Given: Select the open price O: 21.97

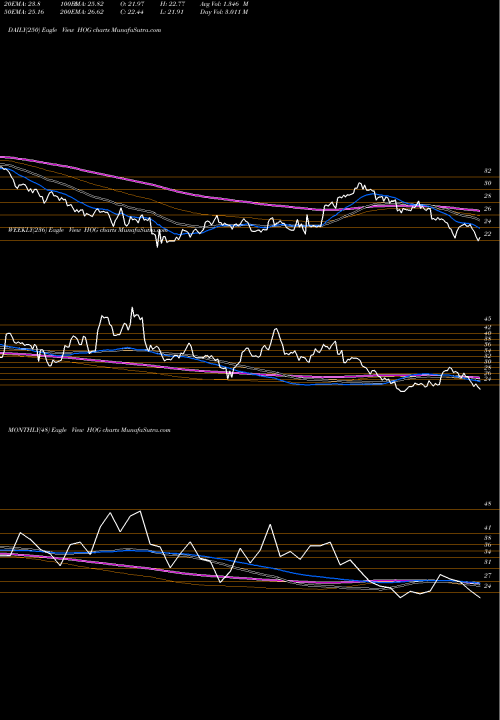Looking at the screenshot, I should click(x=132, y=3).
